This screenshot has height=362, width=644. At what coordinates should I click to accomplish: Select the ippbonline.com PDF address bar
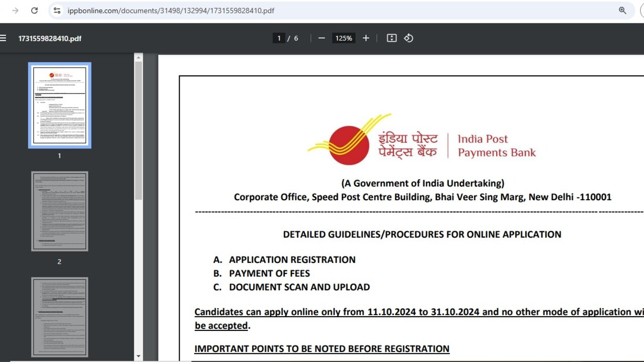pos(342,11)
